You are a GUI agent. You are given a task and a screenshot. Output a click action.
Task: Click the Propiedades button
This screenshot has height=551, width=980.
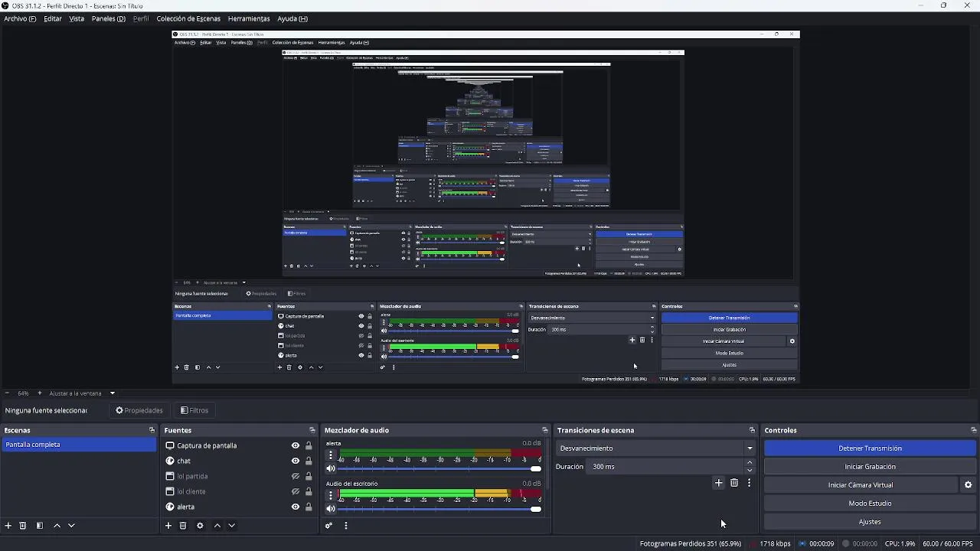139,410
